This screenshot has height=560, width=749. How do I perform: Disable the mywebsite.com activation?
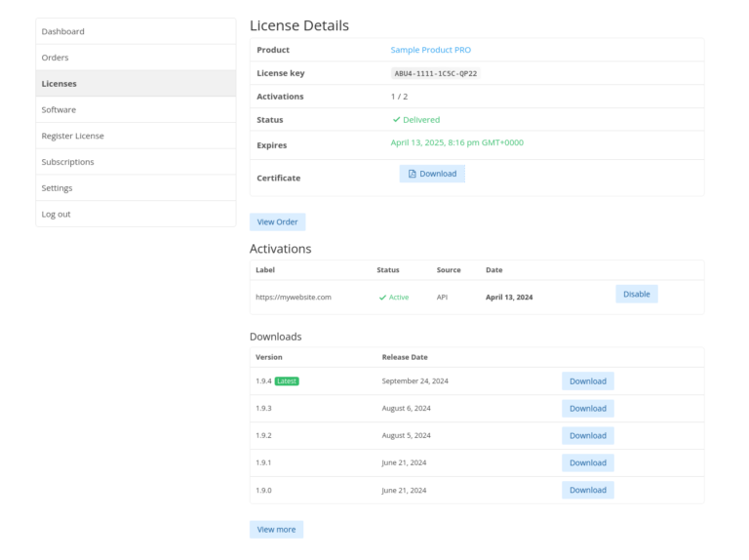pyautogui.click(x=636, y=294)
